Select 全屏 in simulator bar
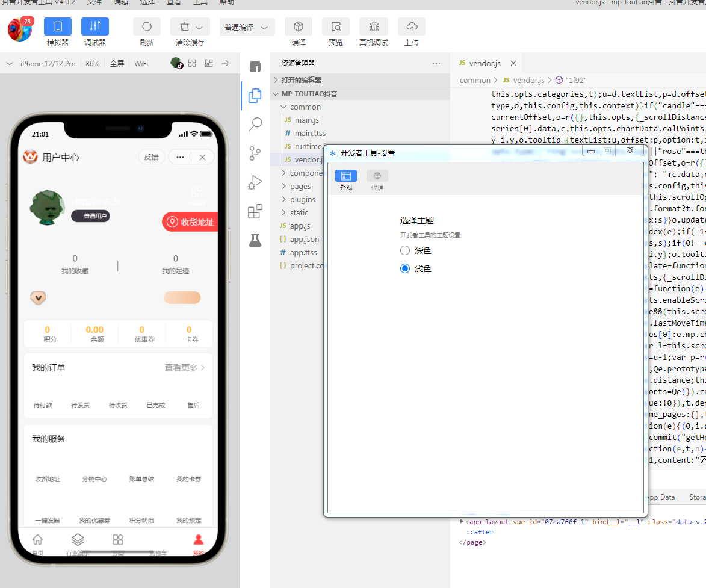Viewport: 706px width, 588px height. (117, 63)
